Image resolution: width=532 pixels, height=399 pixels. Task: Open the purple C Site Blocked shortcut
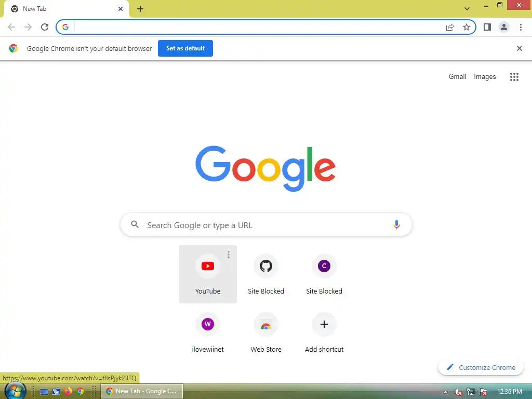click(x=324, y=274)
